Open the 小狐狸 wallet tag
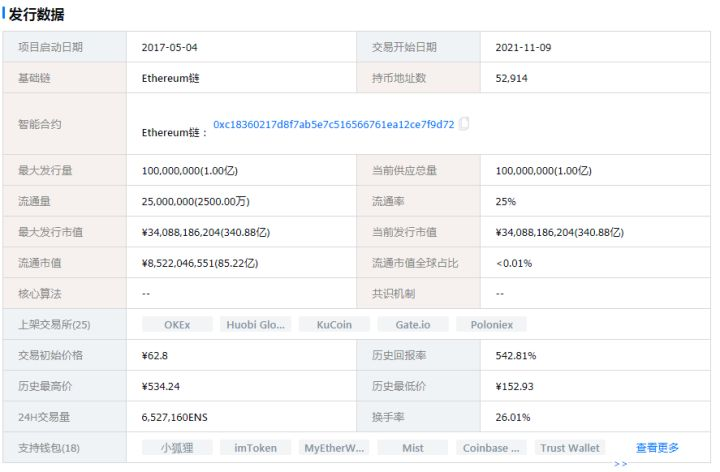Screen dimensions: 720x472 coord(177,448)
